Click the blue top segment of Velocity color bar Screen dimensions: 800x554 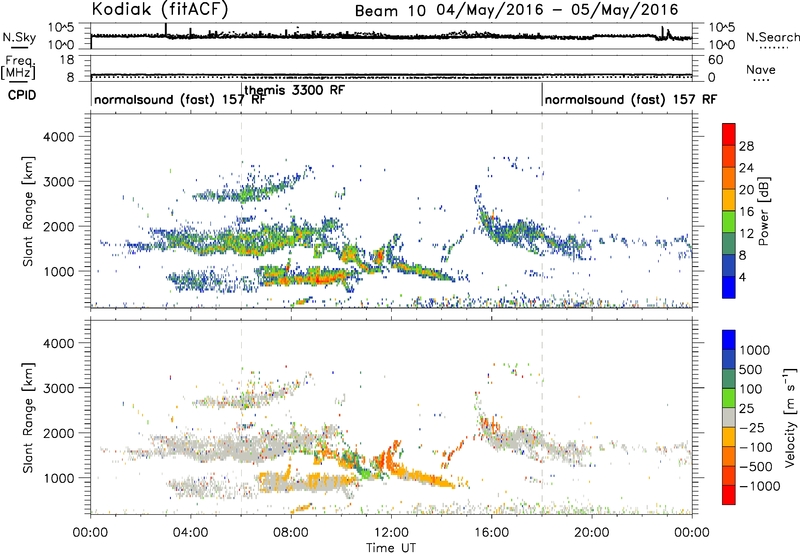pos(729,340)
